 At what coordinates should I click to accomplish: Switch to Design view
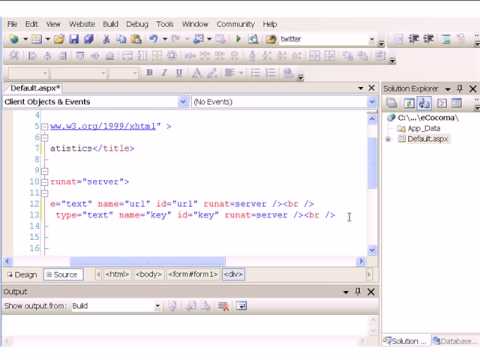pyautogui.click(x=22, y=275)
